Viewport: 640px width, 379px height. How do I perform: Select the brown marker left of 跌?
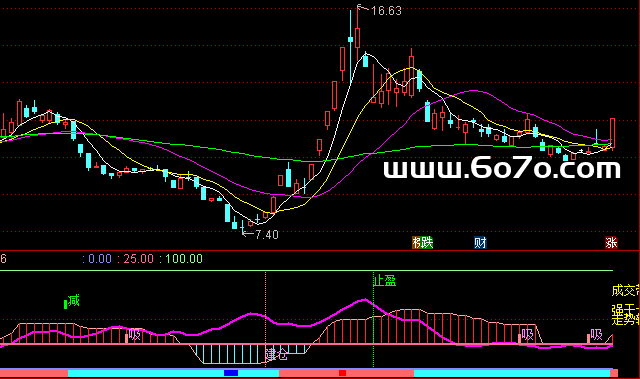[x=416, y=243]
